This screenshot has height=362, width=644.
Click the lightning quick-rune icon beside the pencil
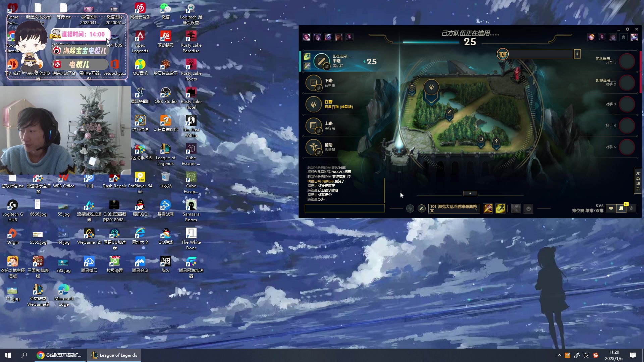410,208
